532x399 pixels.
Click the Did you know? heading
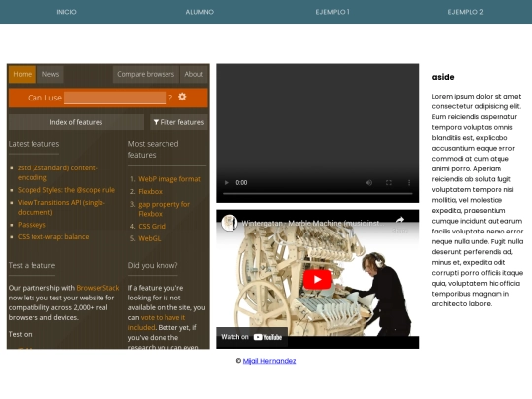click(153, 265)
